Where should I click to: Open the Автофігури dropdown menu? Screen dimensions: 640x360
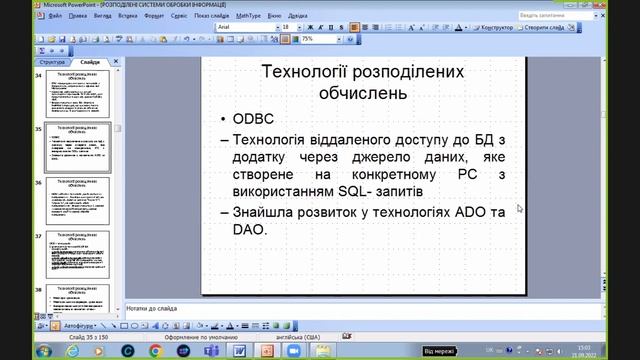pos(79,326)
